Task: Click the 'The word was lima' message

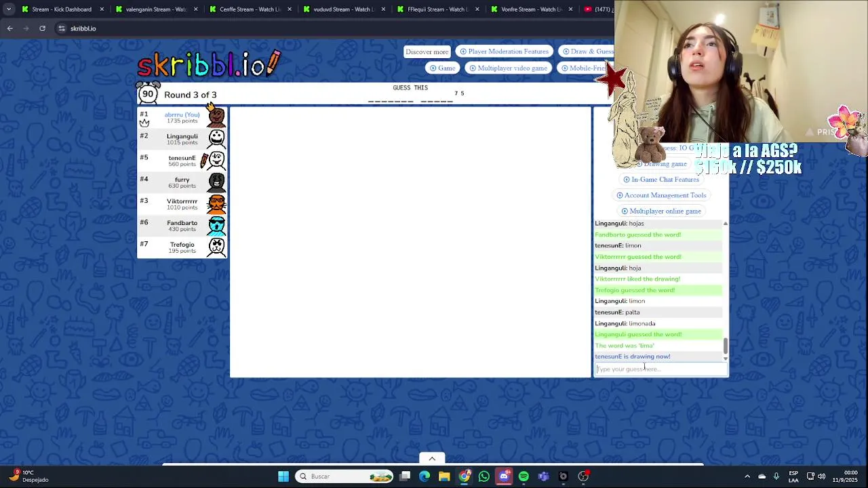Action: pyautogui.click(x=625, y=346)
